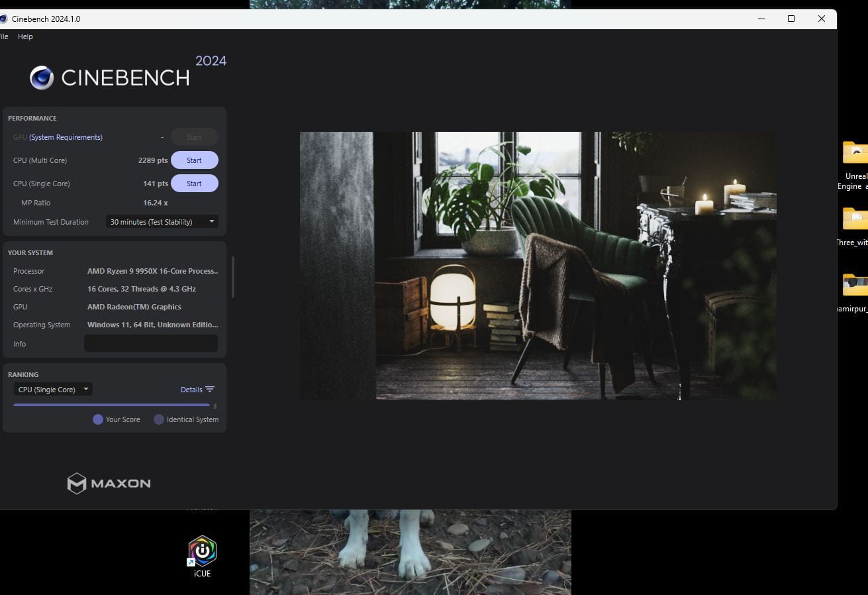Open the iCUE desktop shortcut
The image size is (868, 595).
tap(202, 557)
